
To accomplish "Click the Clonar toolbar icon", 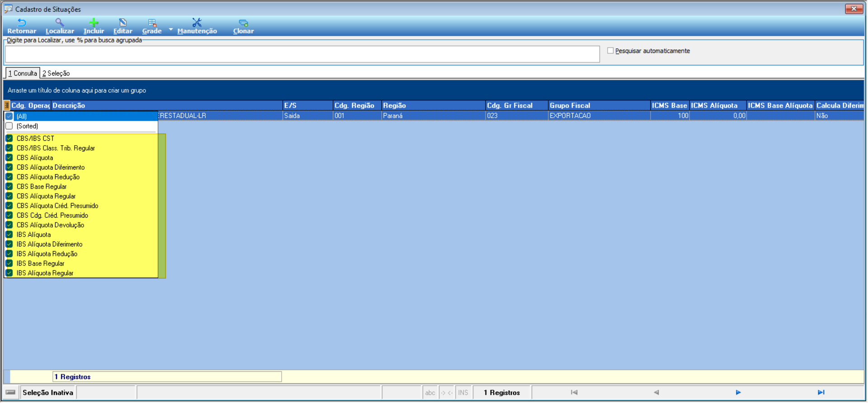I will [x=243, y=23].
